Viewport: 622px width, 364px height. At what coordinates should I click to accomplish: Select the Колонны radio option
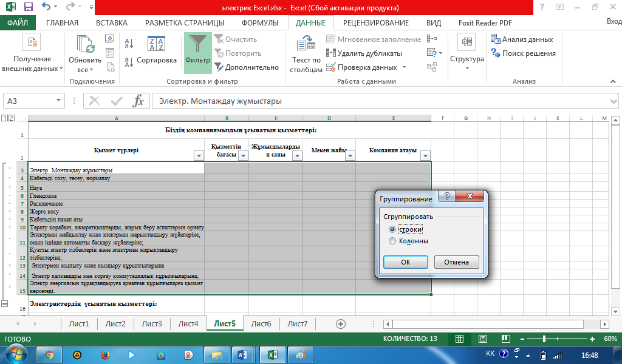392,241
